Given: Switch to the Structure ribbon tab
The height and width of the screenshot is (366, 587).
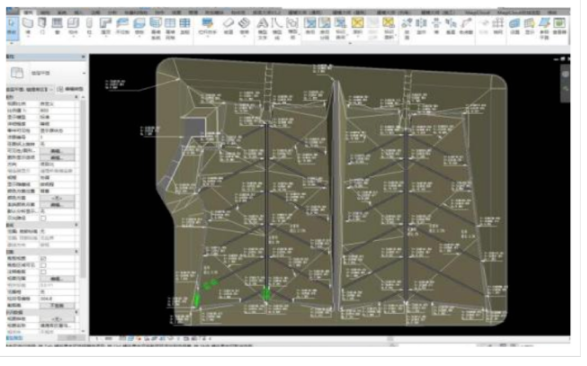Looking at the screenshot, I should [45, 12].
